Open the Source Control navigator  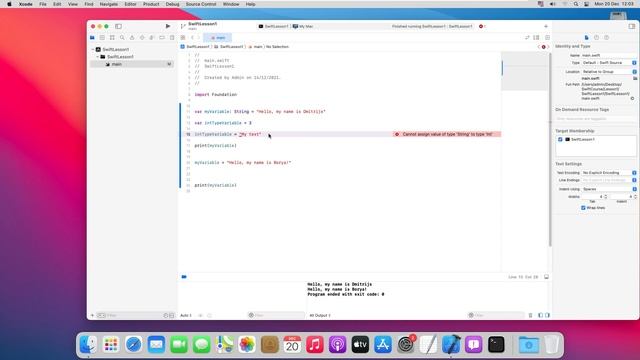(102, 38)
